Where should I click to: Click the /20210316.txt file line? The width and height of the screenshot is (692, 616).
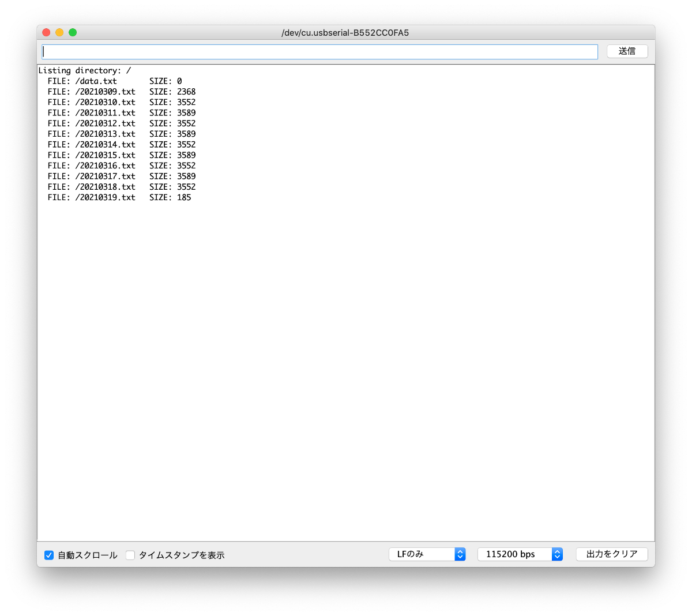tap(122, 166)
